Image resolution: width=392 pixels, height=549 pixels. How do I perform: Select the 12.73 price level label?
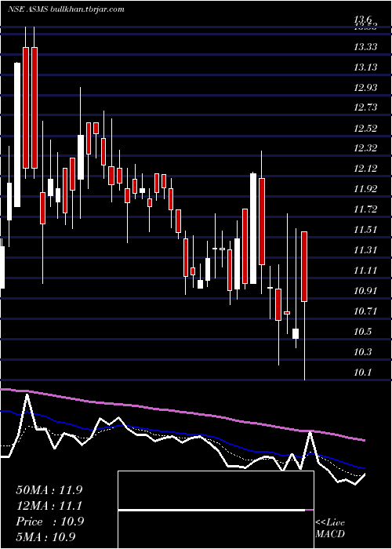365,107
